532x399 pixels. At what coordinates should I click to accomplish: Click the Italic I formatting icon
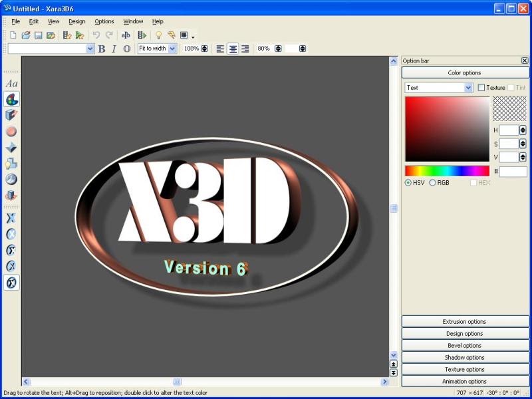(114, 49)
